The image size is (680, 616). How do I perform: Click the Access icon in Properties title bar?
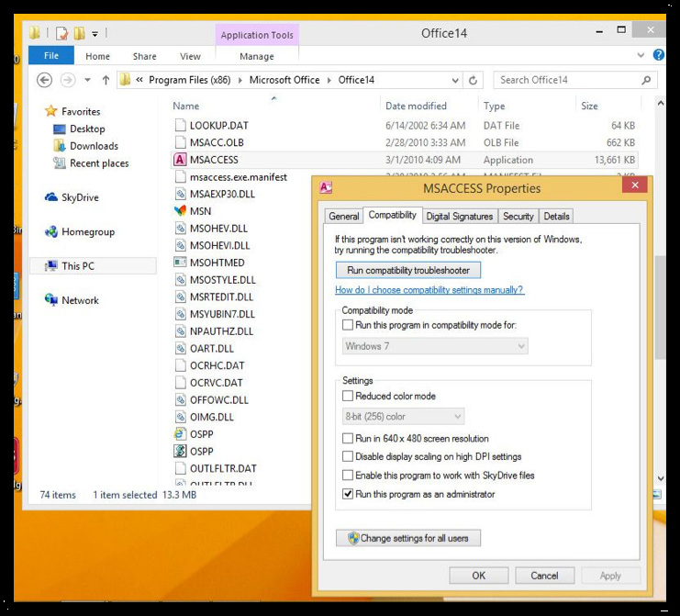click(x=326, y=187)
